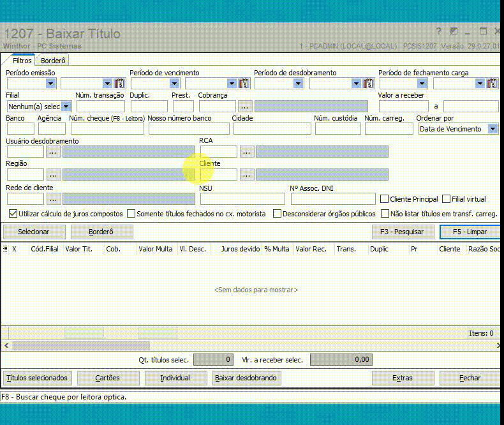Focus the Cliente code field
This screenshot has height=425, width=504.
pos(219,175)
